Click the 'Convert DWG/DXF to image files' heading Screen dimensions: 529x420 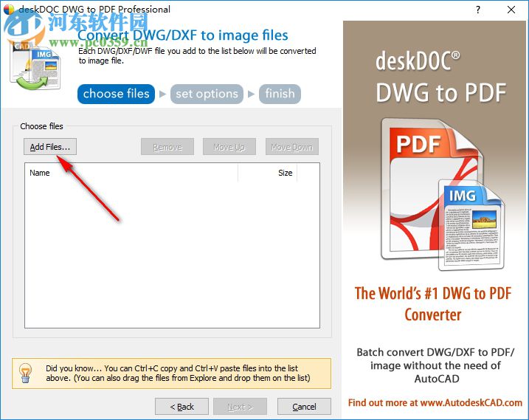coord(182,35)
